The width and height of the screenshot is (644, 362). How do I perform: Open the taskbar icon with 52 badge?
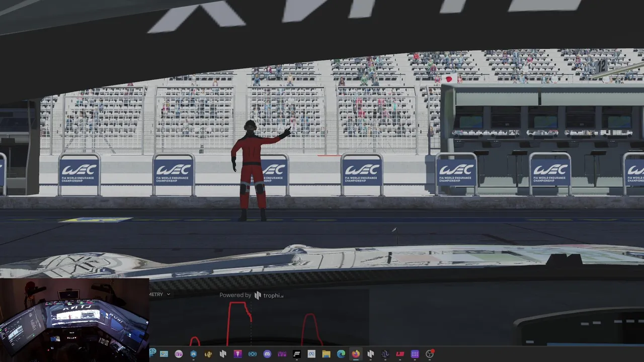click(152, 353)
